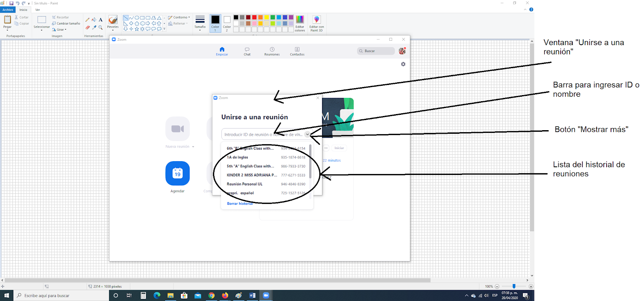Select the Text tool
Viewport: 644px width, 301px height.
tap(101, 20)
